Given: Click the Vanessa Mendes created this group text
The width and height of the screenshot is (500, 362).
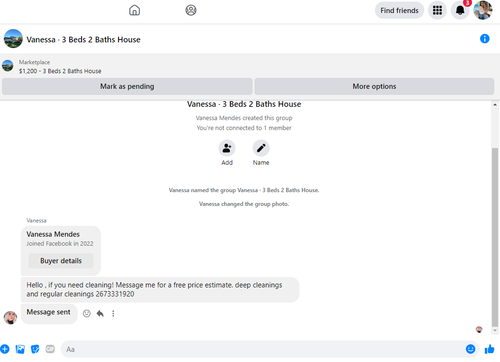Looking at the screenshot, I should [244, 118].
